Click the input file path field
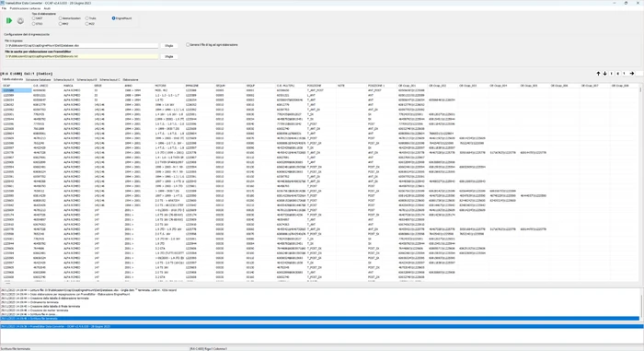 [81, 46]
